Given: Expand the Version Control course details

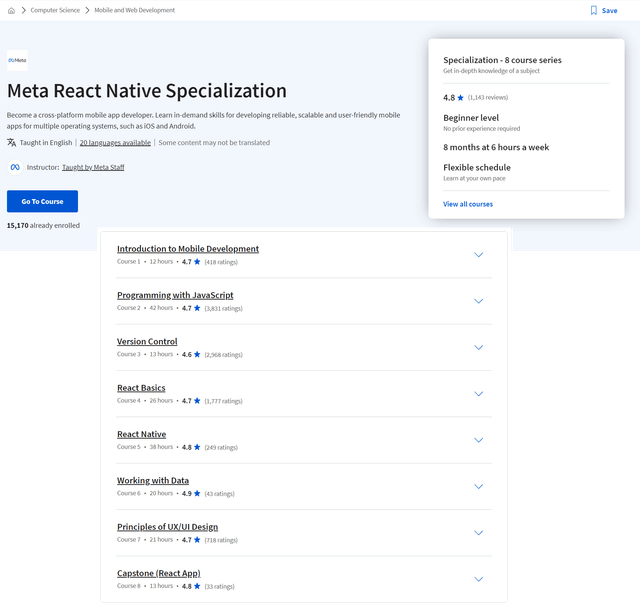Looking at the screenshot, I should point(478,347).
